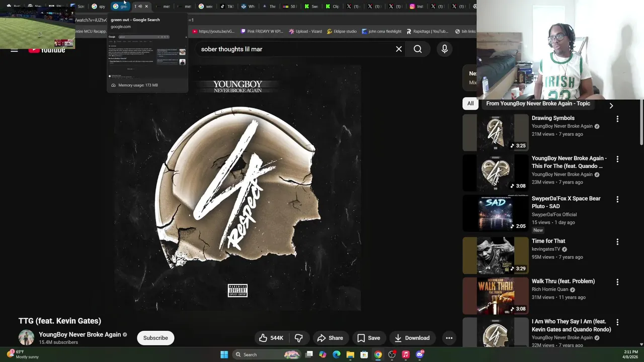Open Apple Music from the taskbar
Screen dimensions: 644x362
coord(406,354)
